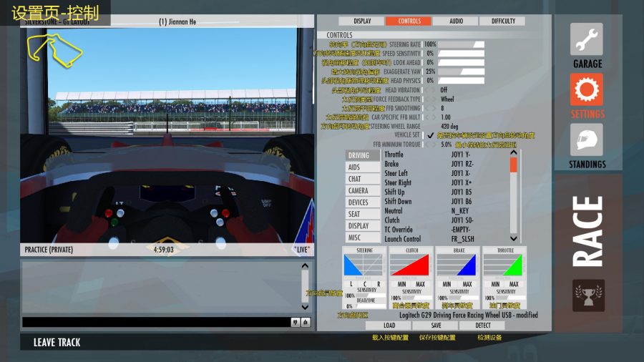Viewport: 644px width, 362px height.
Task: Adjust the Head Physics slider
Action: [462, 80]
